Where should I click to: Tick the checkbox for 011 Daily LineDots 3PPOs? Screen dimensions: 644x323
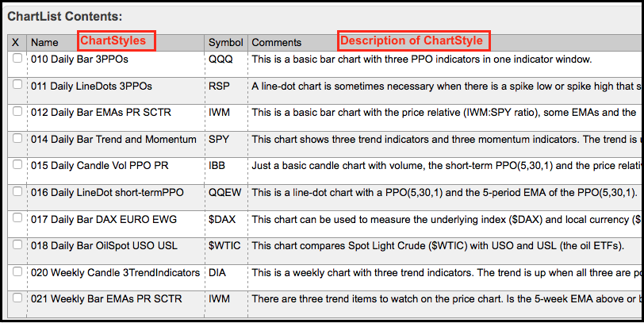17,85
